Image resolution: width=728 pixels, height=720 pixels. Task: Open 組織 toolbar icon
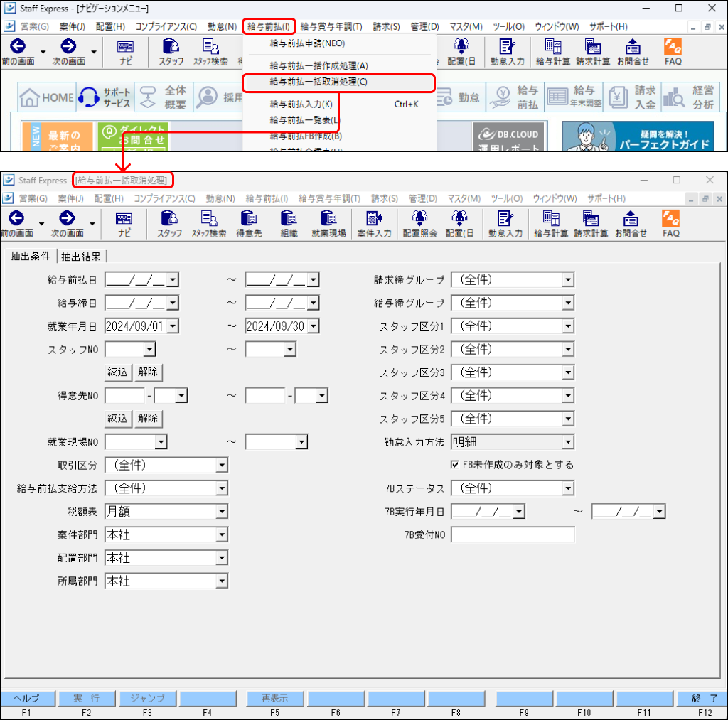289,224
